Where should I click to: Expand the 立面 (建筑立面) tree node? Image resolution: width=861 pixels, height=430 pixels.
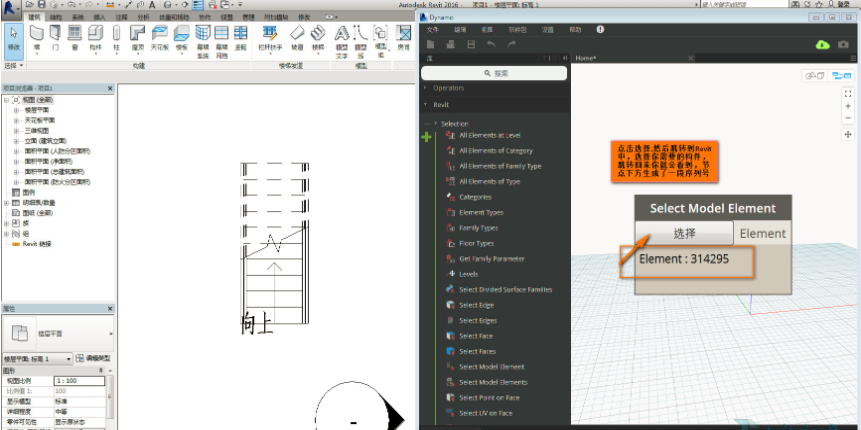point(16,141)
